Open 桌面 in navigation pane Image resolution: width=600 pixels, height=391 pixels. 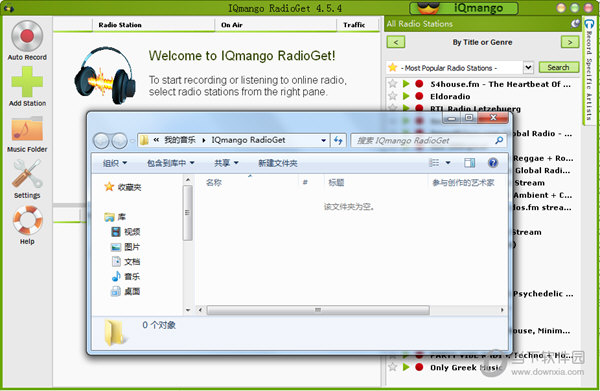[126, 292]
